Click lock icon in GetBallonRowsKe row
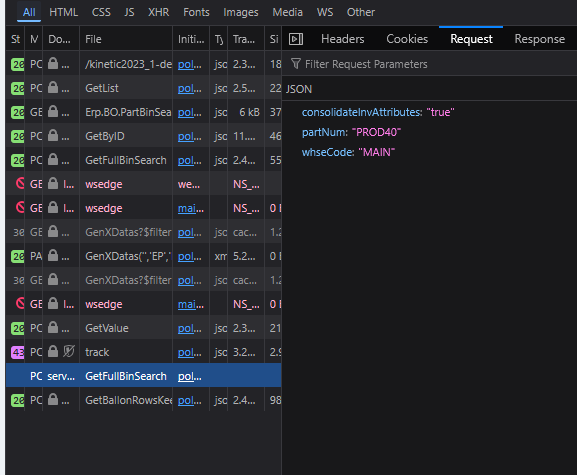Viewport: 577px width, 475px height. click(53, 399)
